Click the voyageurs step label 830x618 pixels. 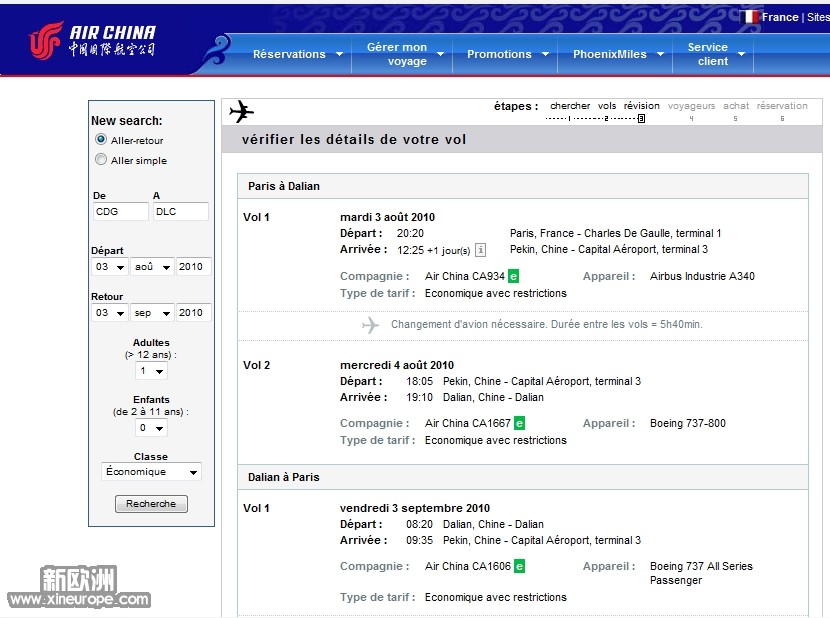[x=691, y=106]
